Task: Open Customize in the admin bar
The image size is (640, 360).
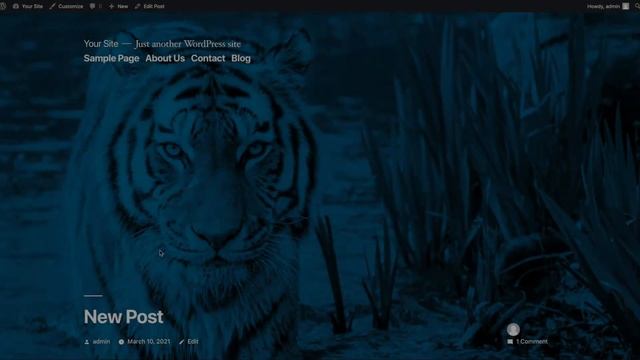Action: pos(66,6)
